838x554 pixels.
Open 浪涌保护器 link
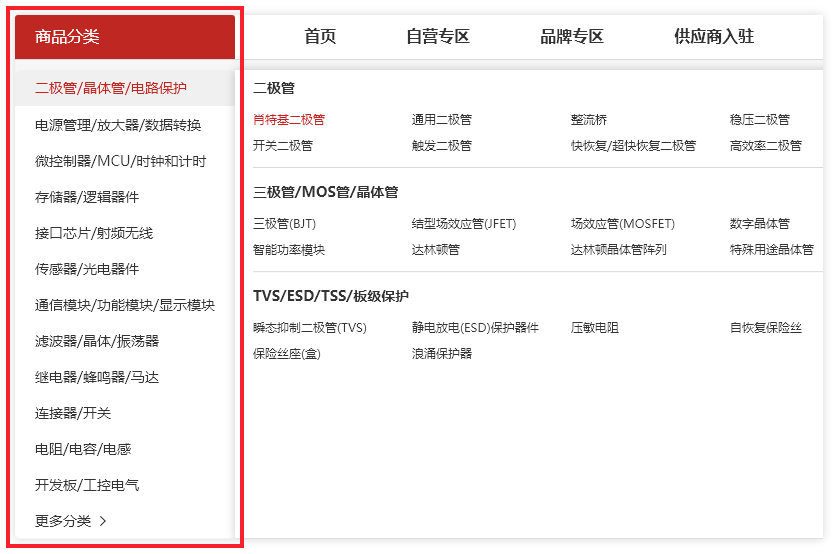coord(441,354)
